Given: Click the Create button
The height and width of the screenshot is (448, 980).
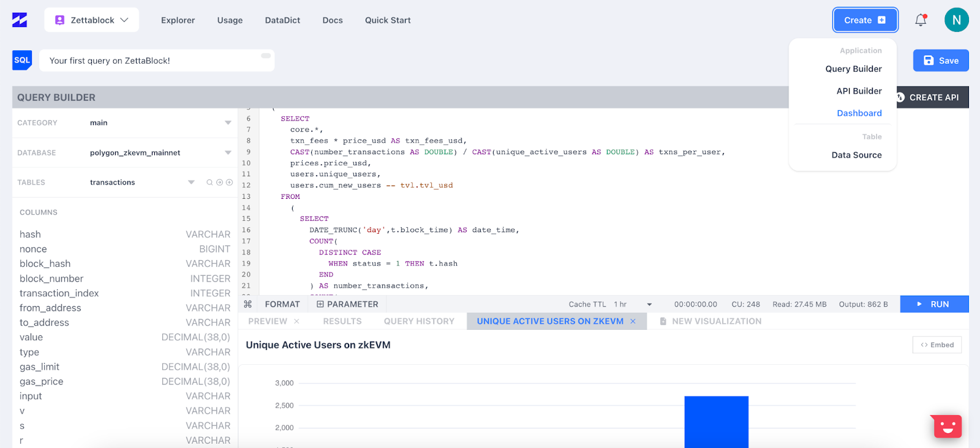Looking at the screenshot, I should pyautogui.click(x=865, y=20).
